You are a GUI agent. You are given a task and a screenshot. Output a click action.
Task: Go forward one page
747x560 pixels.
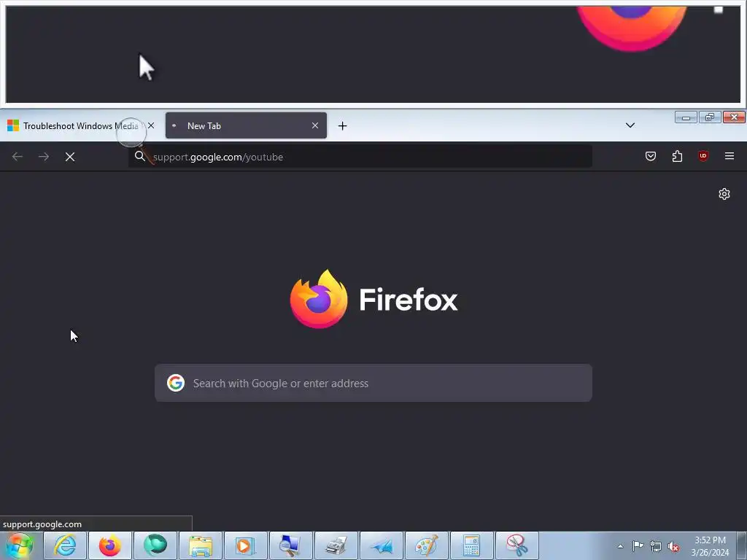click(x=44, y=157)
